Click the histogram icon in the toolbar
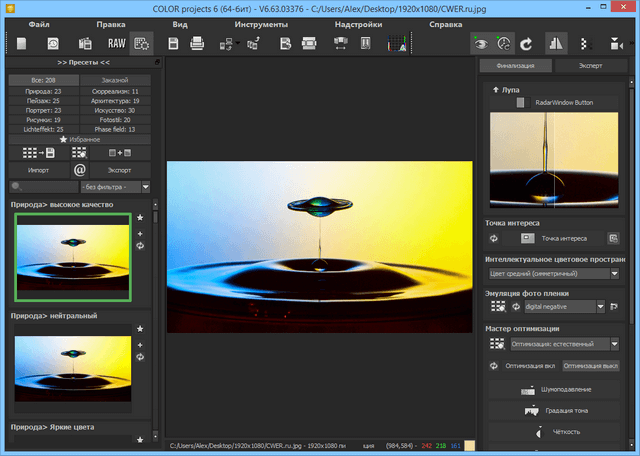Screen dimensions: 640x456 point(396,43)
